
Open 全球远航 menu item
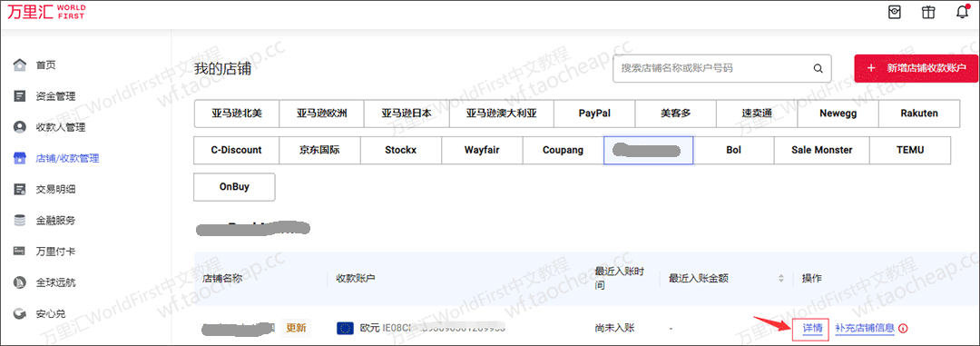[55, 282]
